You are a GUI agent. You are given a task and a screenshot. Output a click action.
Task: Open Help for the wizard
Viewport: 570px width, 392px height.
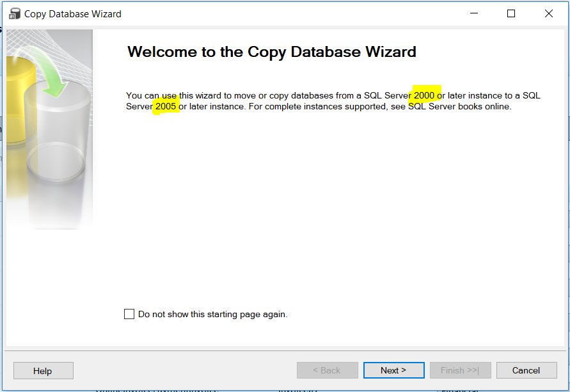pos(44,370)
